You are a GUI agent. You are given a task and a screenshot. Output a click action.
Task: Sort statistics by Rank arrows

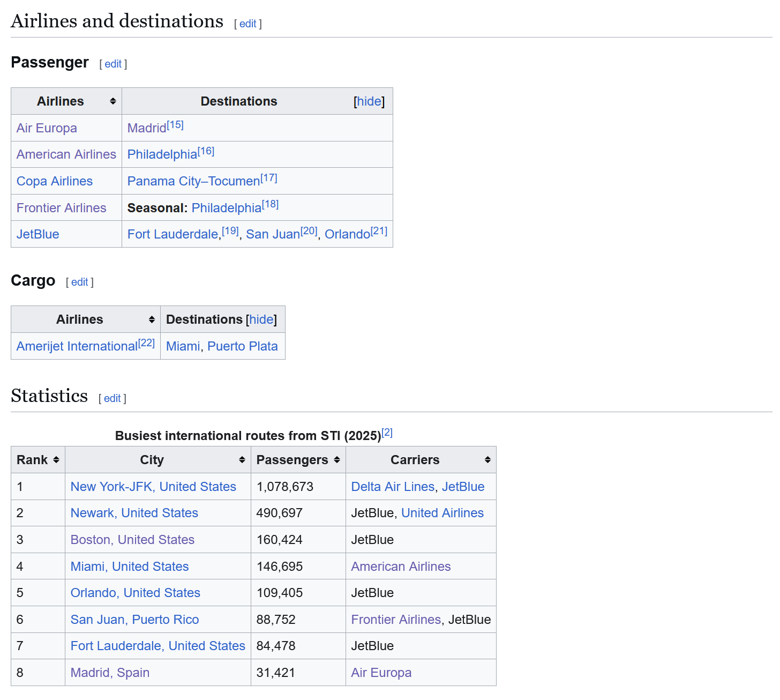coord(56,460)
